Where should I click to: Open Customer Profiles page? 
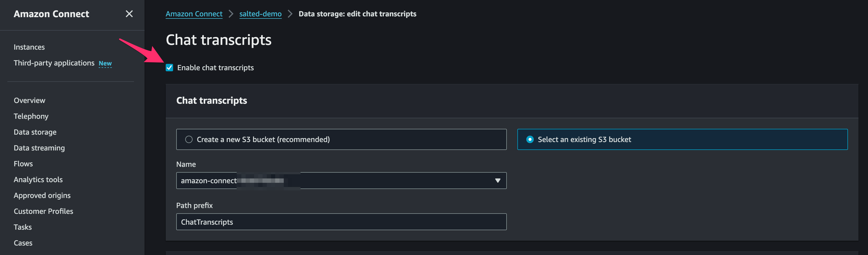pyautogui.click(x=44, y=211)
